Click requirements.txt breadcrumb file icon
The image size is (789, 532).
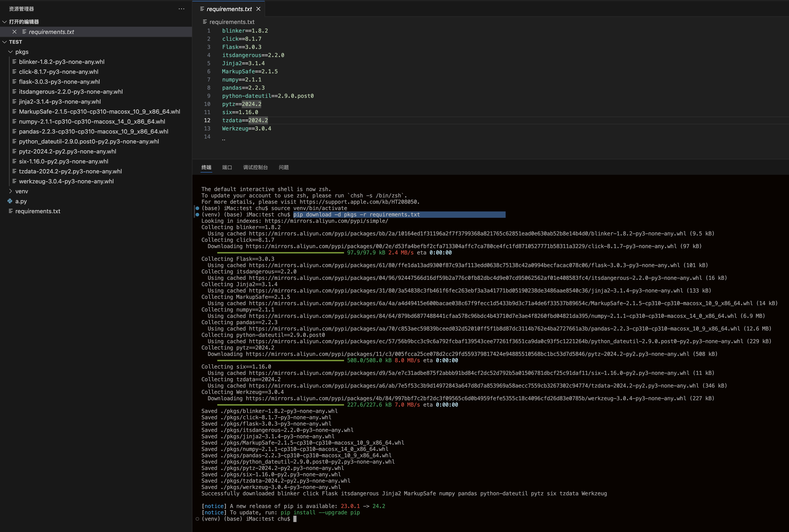(x=205, y=22)
